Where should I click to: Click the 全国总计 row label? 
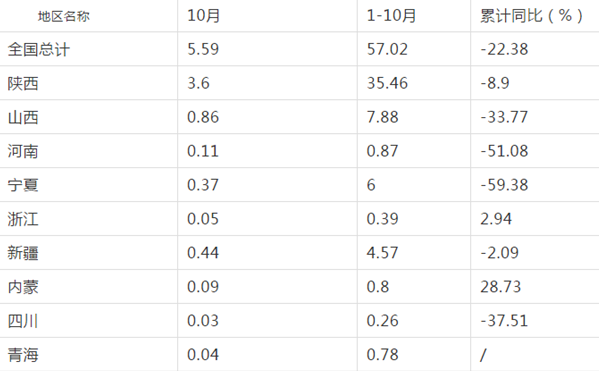tap(39, 49)
